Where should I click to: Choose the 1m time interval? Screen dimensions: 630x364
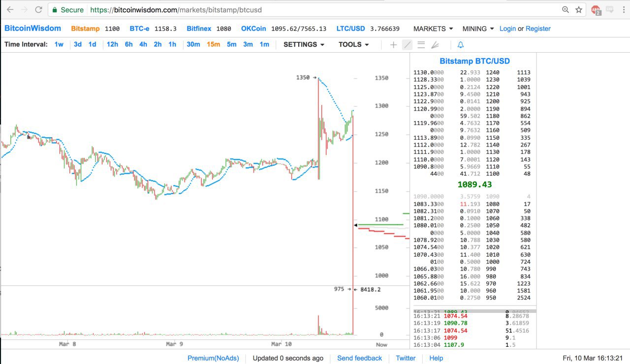click(x=264, y=44)
